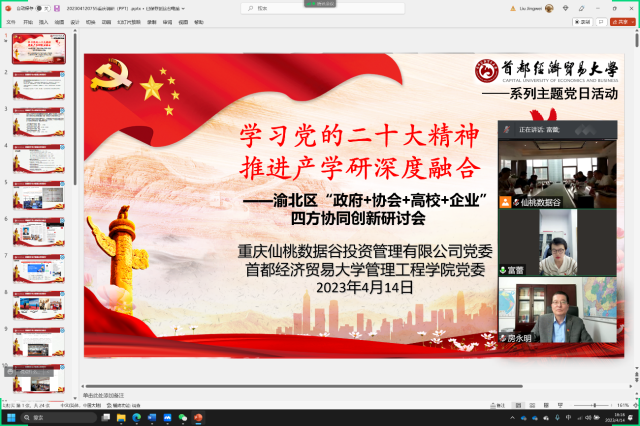The height and width of the screenshot is (426, 640).
Task: Switch to the 设计 (Design) ribbon tab
Action: pyautogui.click(x=76, y=20)
